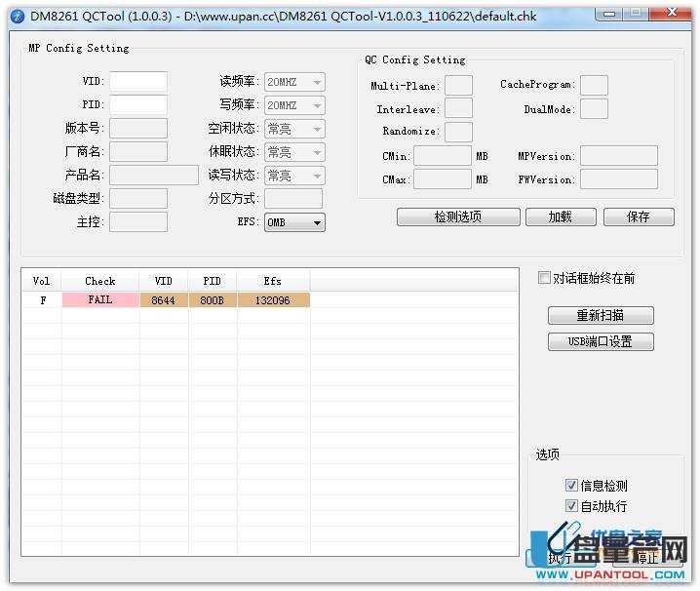Open USB端口设置

601,341
